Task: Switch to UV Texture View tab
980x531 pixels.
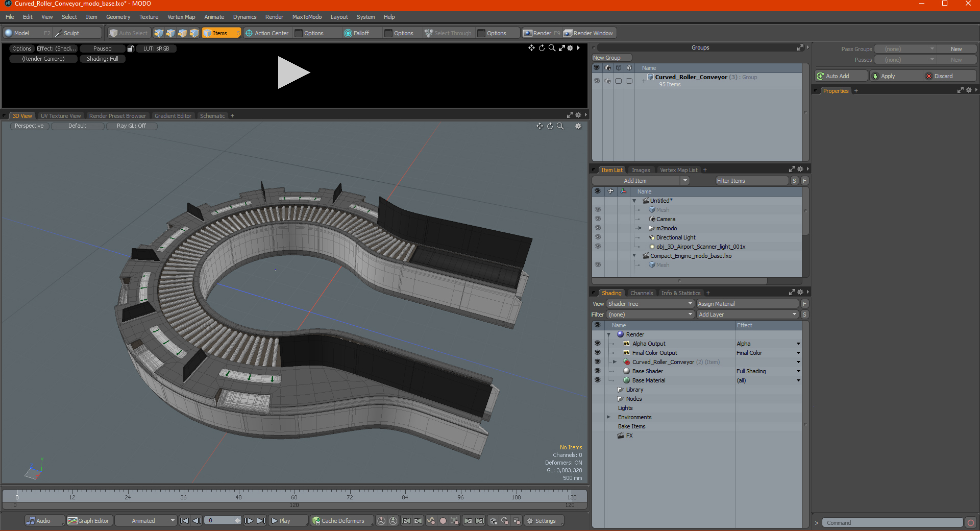Action: [x=61, y=116]
